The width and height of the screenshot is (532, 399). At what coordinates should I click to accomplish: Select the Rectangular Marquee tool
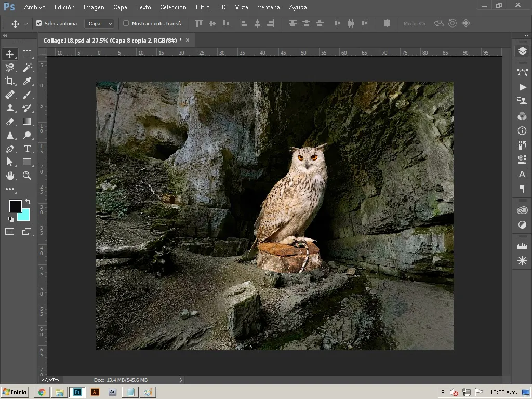pyautogui.click(x=27, y=54)
